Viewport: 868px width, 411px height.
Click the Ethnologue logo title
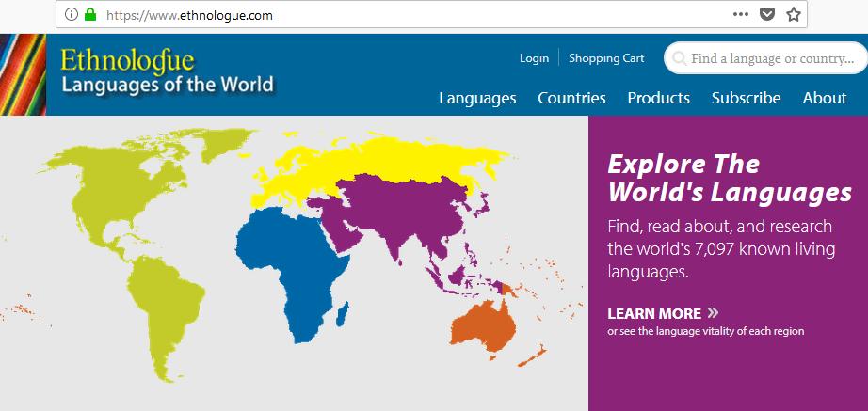[x=127, y=61]
